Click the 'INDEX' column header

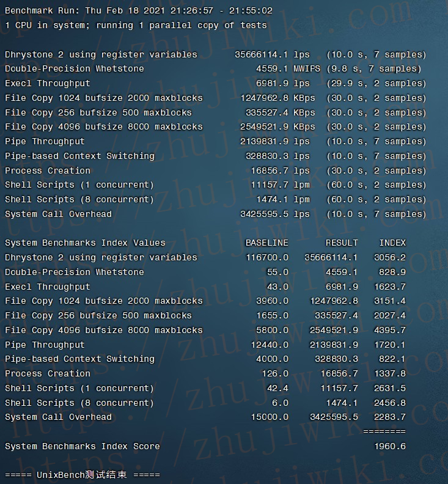pos(392,243)
